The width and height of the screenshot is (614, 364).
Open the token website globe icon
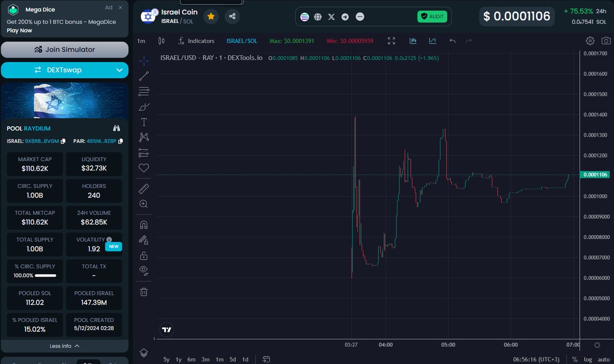click(318, 17)
